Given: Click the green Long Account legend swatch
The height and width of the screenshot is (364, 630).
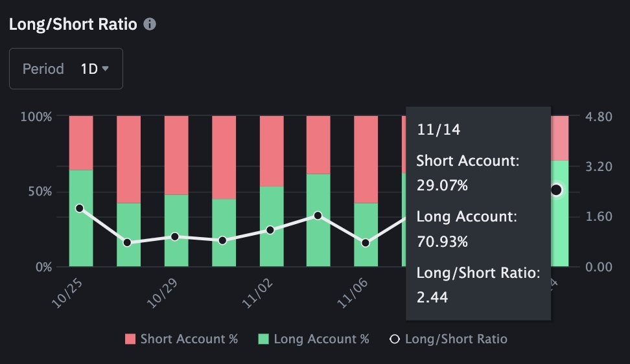Looking at the screenshot, I should point(263,339).
